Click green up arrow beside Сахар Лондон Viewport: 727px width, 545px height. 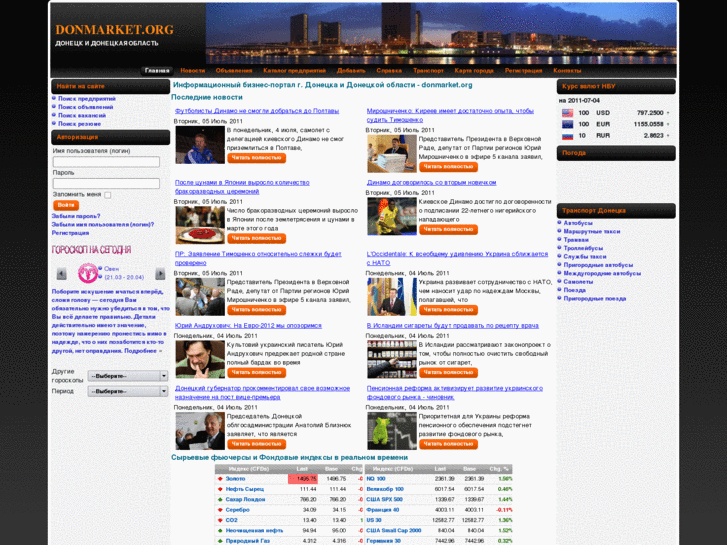[220, 500]
